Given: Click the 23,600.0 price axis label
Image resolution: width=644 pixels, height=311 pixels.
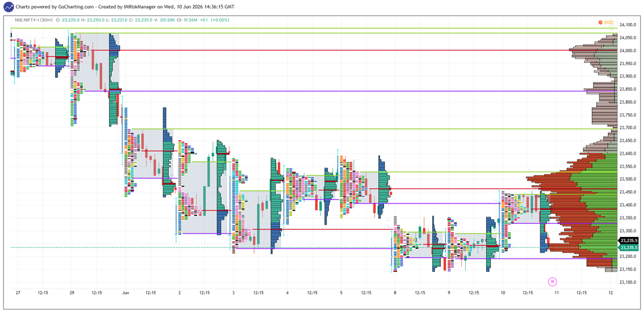Looking at the screenshot, I should [x=629, y=153].
